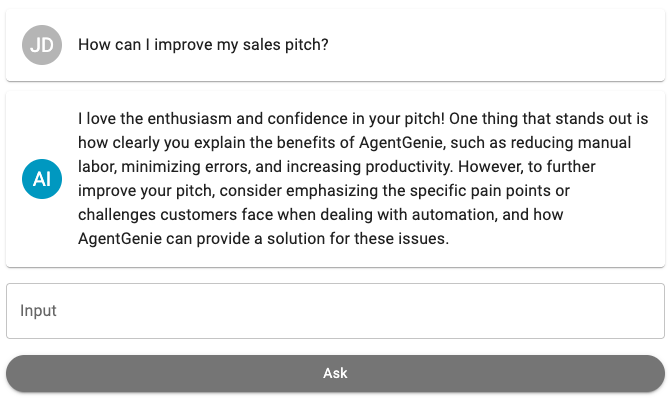
Task: Click the words "solution for these issues"
Action: pos(358,239)
